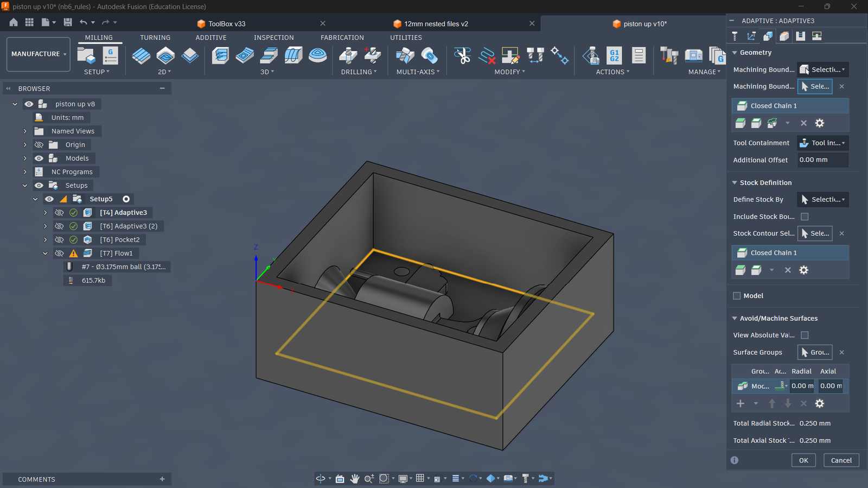The width and height of the screenshot is (868, 488).
Task: Click the Simulate action icon
Action: click(590, 55)
